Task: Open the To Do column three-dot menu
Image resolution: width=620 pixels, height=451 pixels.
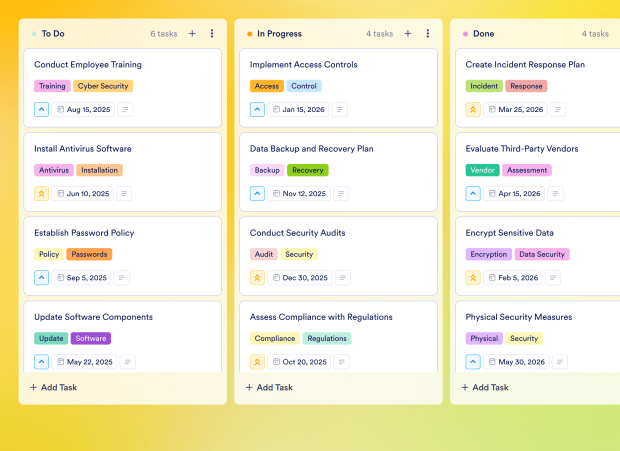Action: pos(212,33)
